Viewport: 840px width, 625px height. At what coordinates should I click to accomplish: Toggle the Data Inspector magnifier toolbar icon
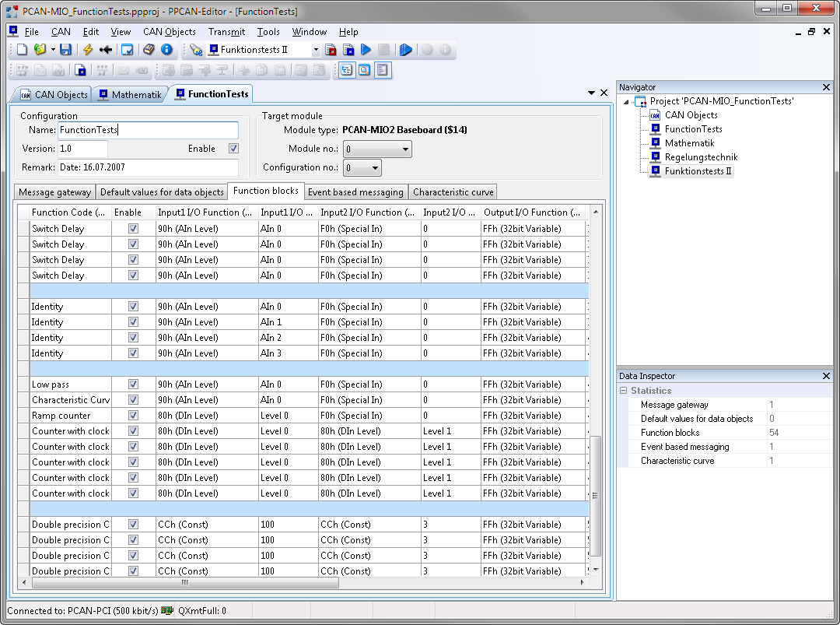click(x=364, y=70)
